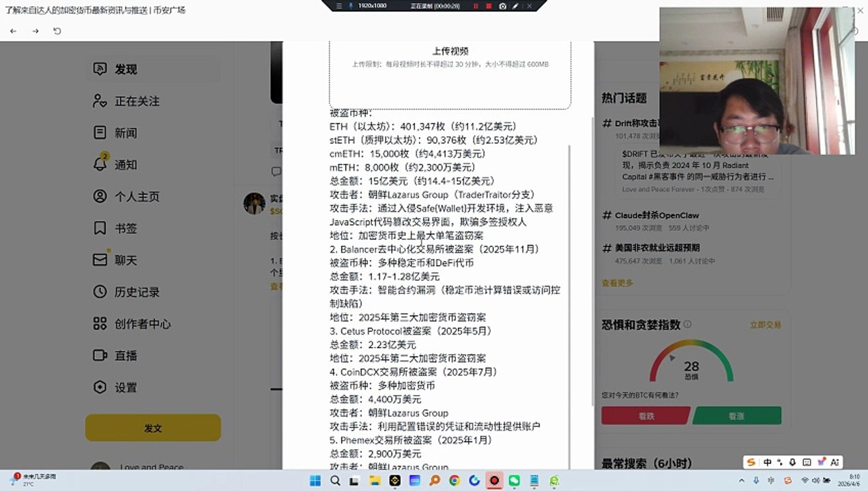Open the recorder pen annotation tool
The width and height of the screenshot is (868, 491).
click(515, 5)
